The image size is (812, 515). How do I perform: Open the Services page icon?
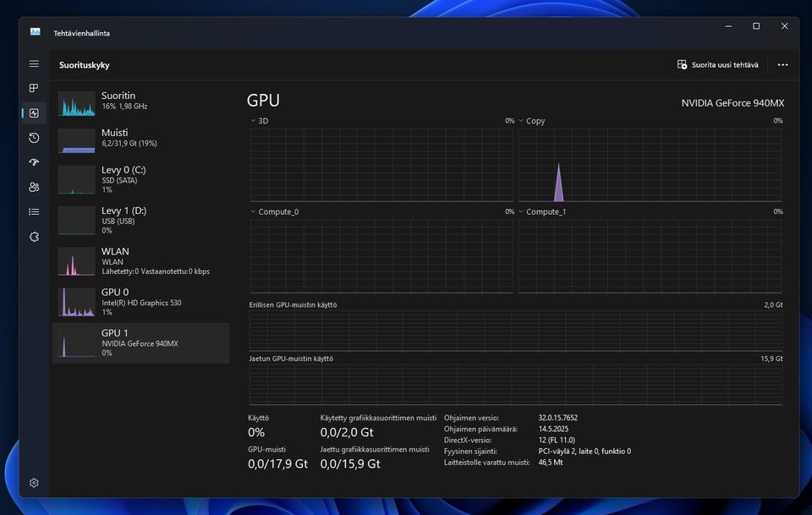[x=34, y=237]
